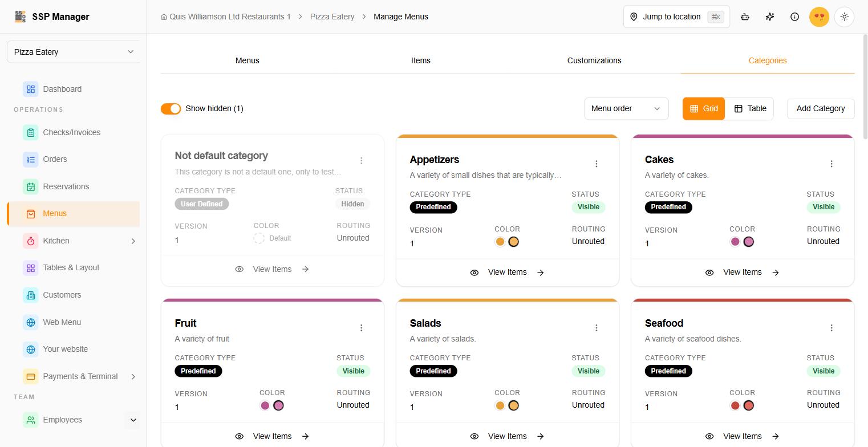Toggle light/dark theme button
Viewport: 868px width, 447px height.
click(x=845, y=17)
